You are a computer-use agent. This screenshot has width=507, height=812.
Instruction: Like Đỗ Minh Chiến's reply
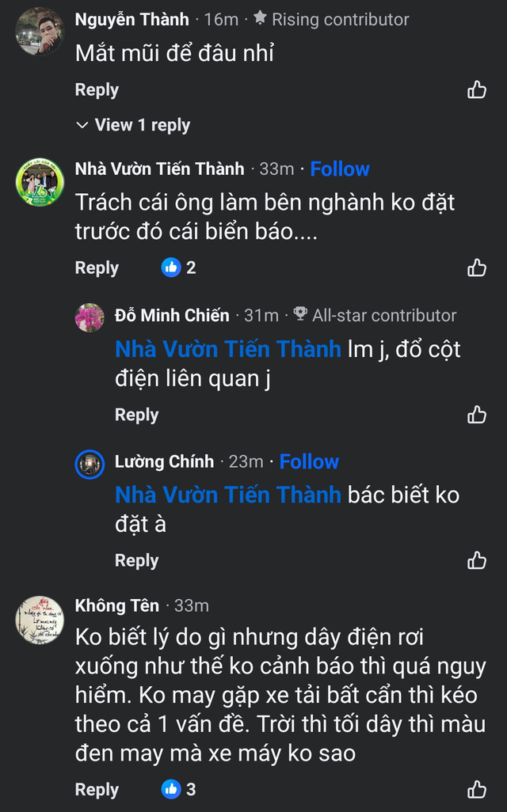(x=477, y=415)
